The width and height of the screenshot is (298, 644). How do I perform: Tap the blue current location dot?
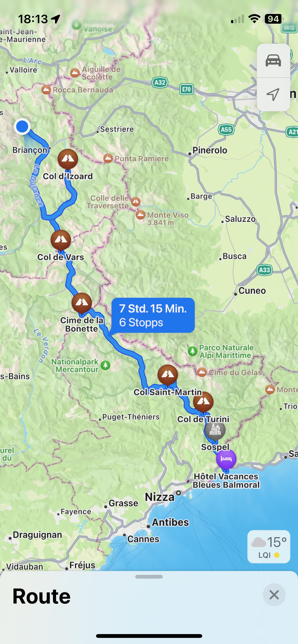coord(22,126)
